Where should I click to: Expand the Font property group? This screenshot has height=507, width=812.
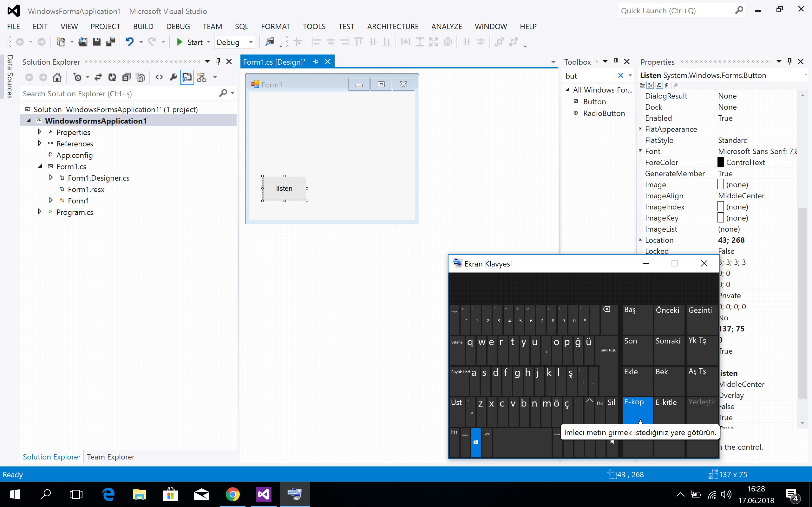click(640, 151)
